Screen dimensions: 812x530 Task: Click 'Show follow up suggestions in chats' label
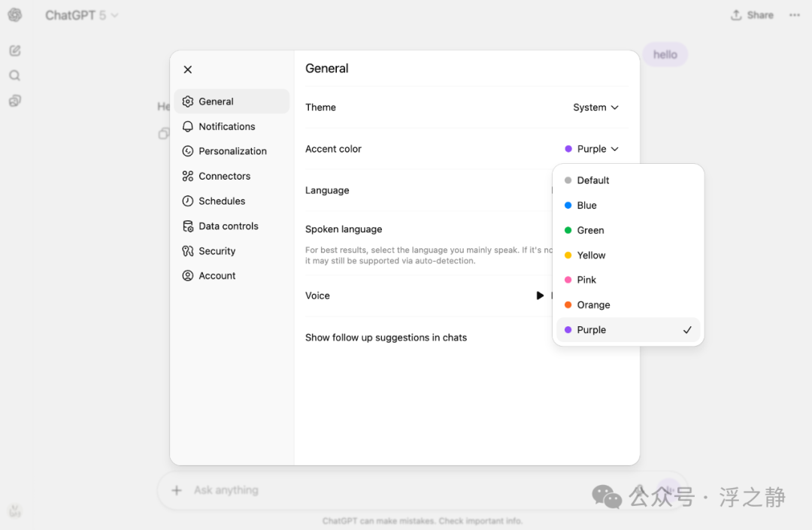(x=386, y=338)
